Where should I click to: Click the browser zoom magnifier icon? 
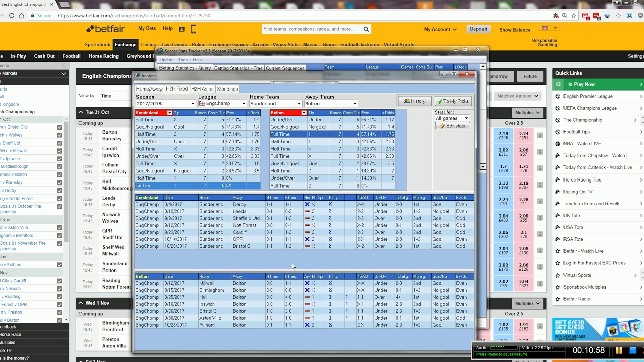coord(565,16)
